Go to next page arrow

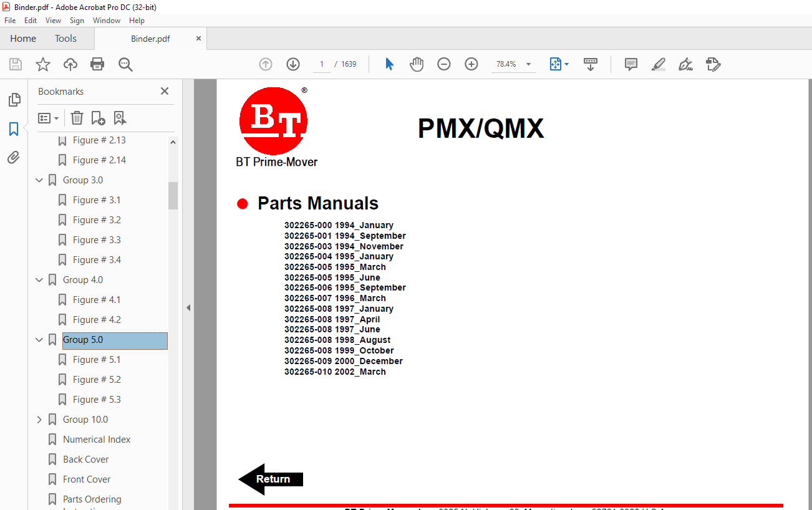pos(293,64)
